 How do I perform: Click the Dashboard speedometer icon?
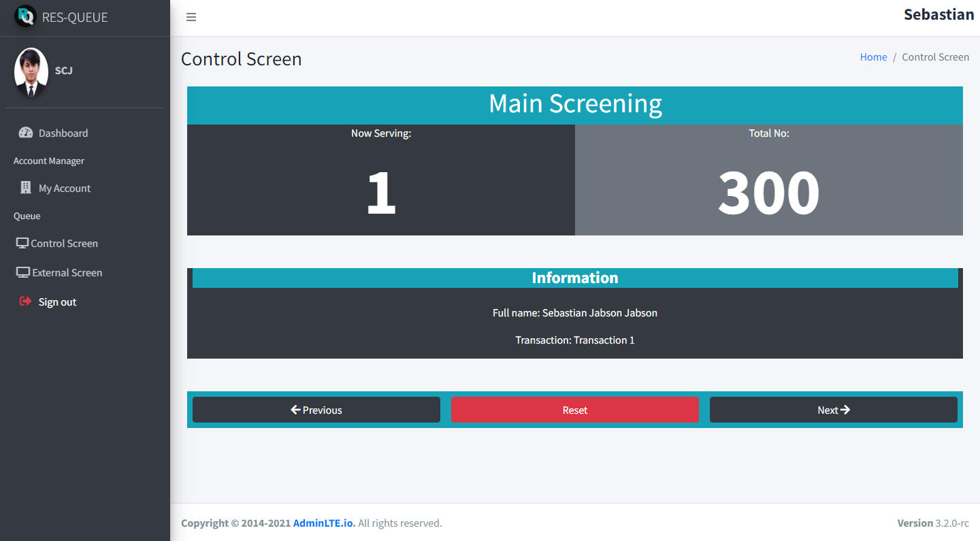pos(26,133)
